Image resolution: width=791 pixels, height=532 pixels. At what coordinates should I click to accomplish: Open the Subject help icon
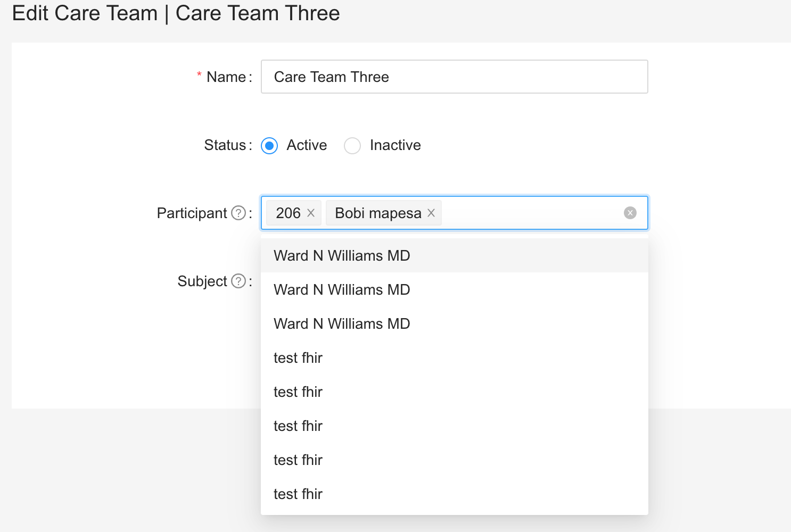[x=238, y=281]
